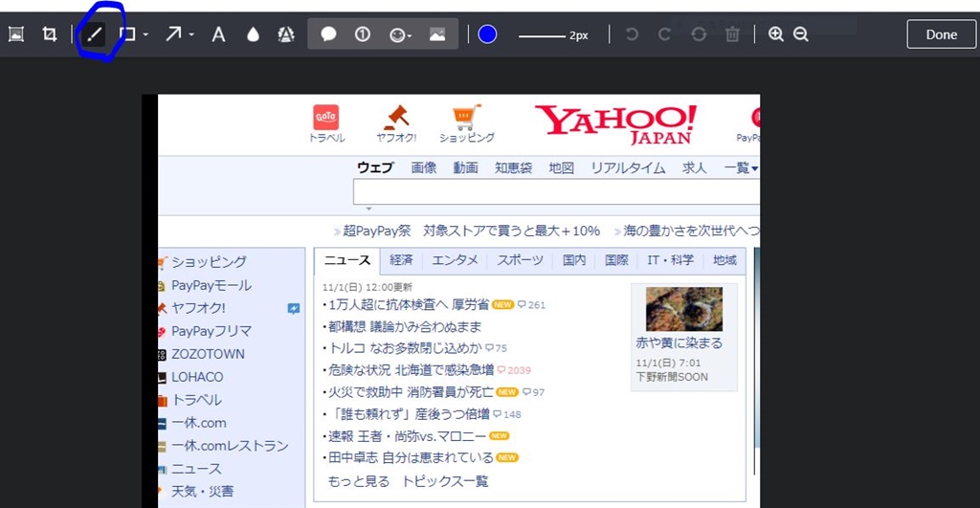
Task: Switch to the 国内 topics tab
Action: [574, 260]
